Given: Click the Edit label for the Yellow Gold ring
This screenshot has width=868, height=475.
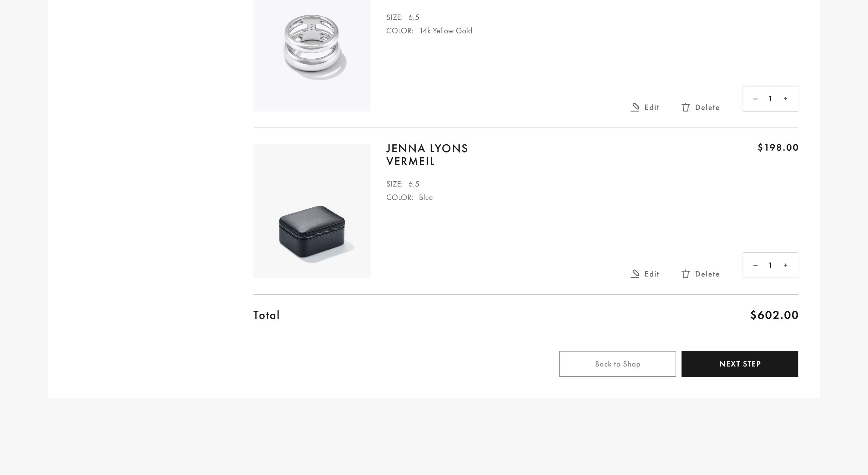Looking at the screenshot, I should click(652, 108).
